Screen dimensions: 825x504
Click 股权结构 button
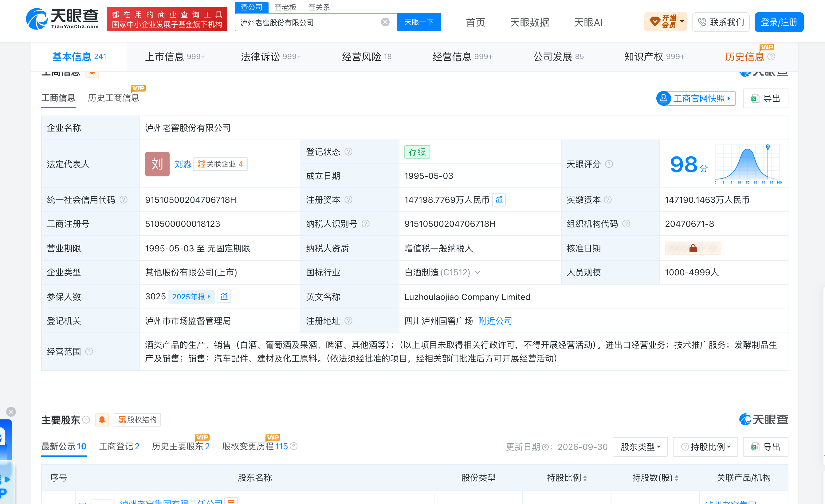[x=137, y=419]
